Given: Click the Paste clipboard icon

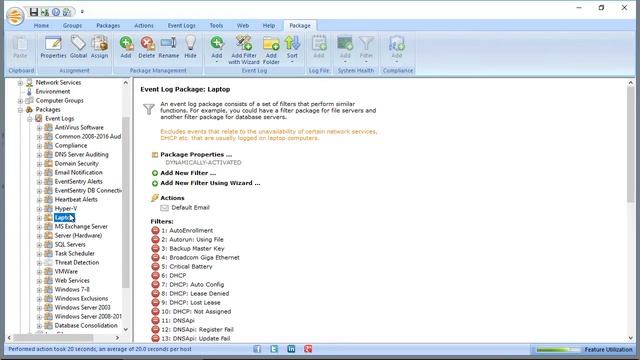Looking at the screenshot, I should pos(20,47).
